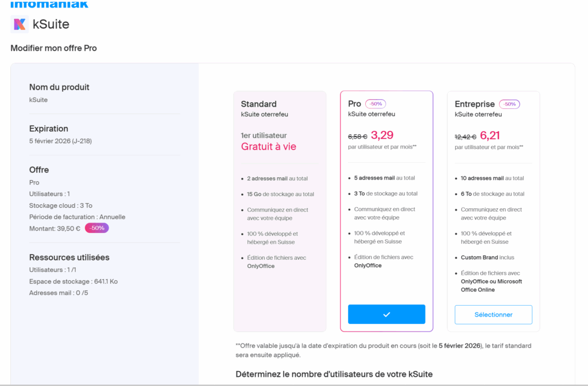Click the -50% badge beside Pro title
The height and width of the screenshot is (386, 588).
pos(376,104)
